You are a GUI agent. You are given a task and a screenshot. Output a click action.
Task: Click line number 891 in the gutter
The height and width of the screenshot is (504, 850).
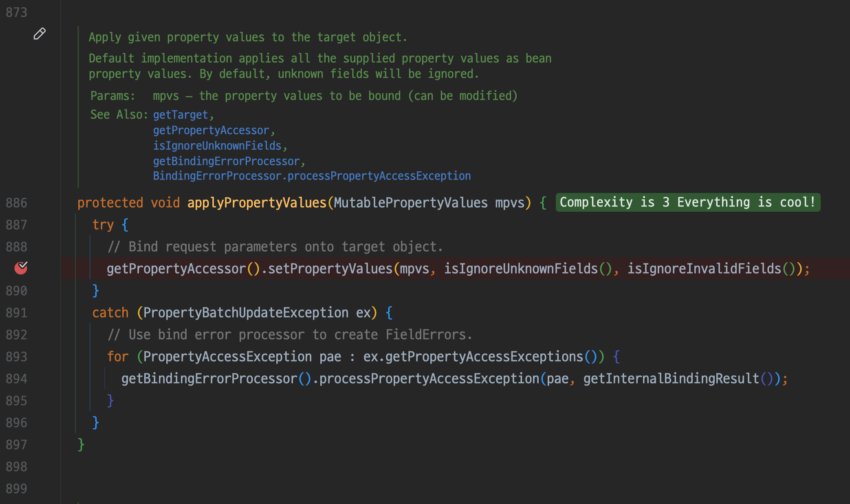16,313
